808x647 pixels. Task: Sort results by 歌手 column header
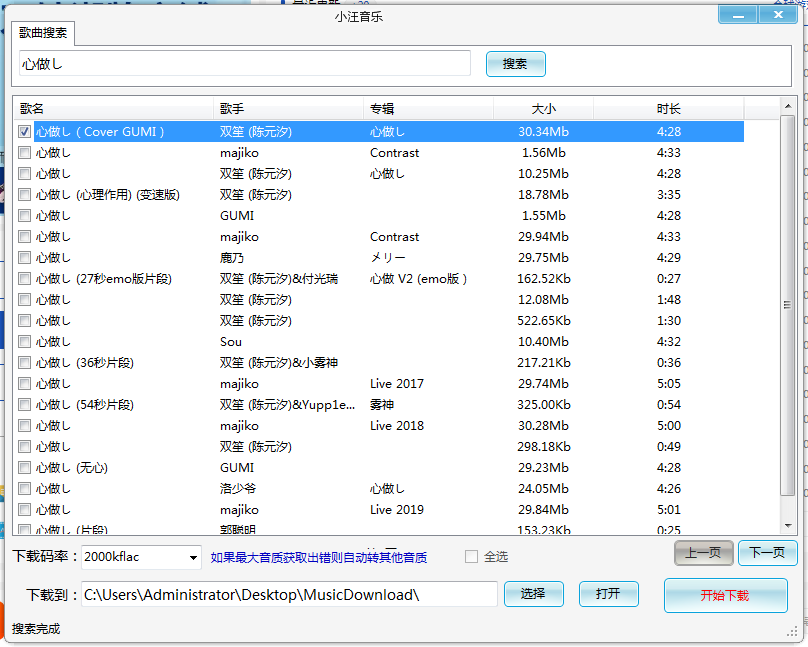tap(288, 108)
